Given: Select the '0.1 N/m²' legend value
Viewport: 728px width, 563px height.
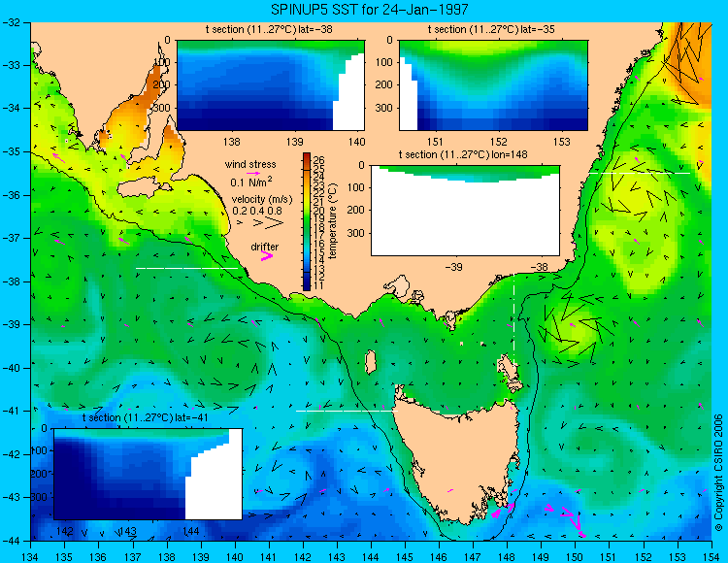Looking at the screenshot, I should pyautogui.click(x=251, y=182).
